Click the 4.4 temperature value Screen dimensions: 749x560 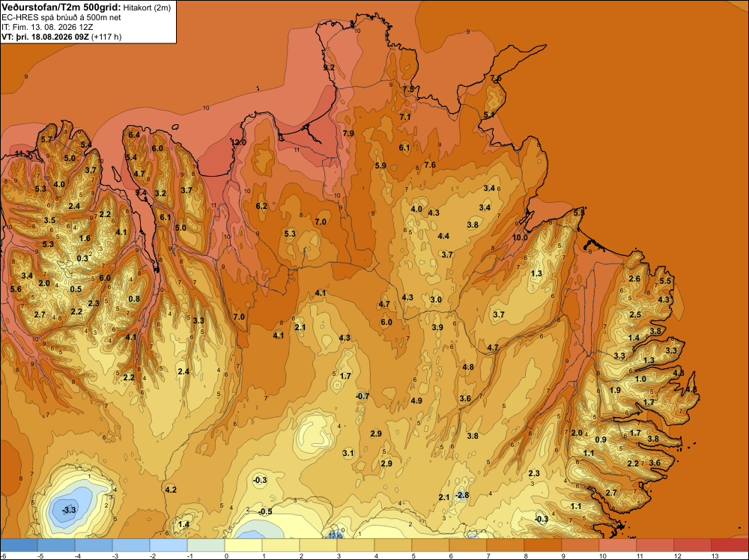pos(443,236)
